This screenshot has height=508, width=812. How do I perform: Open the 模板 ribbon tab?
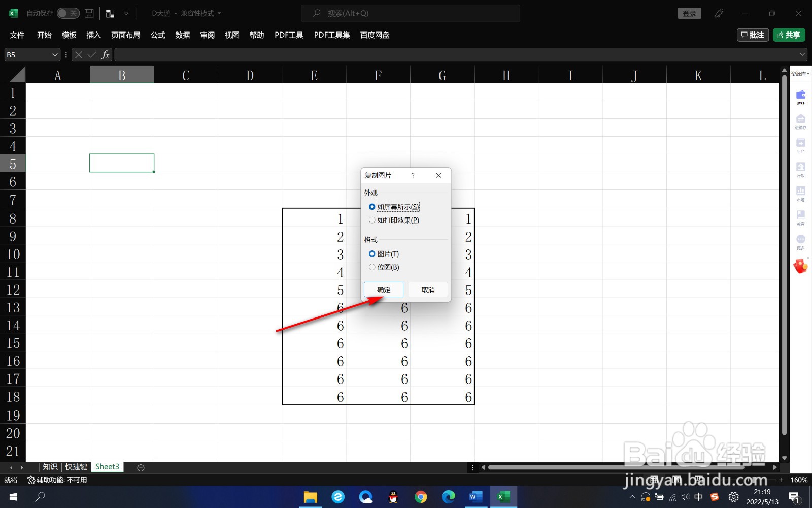(69, 35)
